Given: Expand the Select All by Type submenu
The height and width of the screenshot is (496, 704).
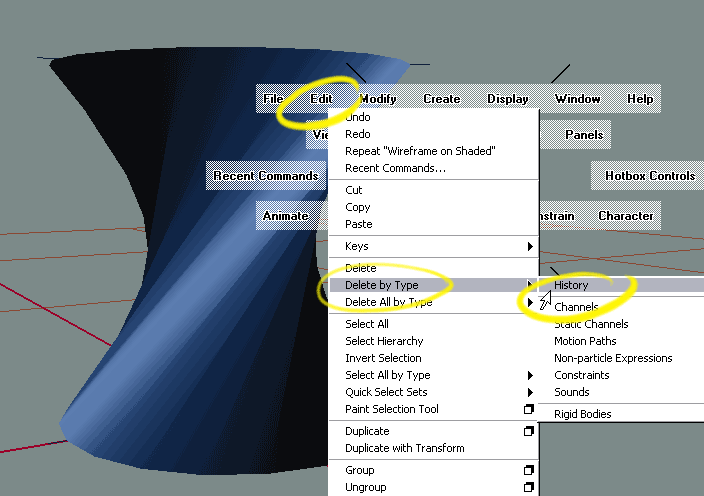Looking at the screenshot, I should 529,376.
